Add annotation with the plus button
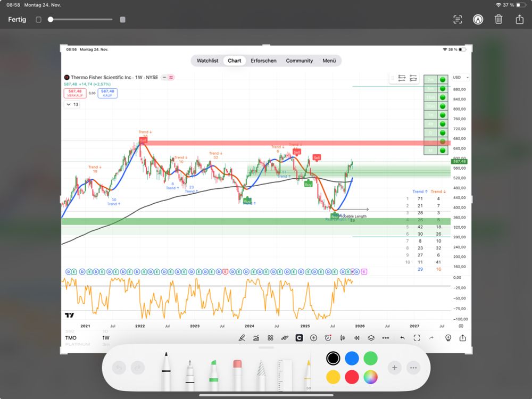 click(x=395, y=368)
